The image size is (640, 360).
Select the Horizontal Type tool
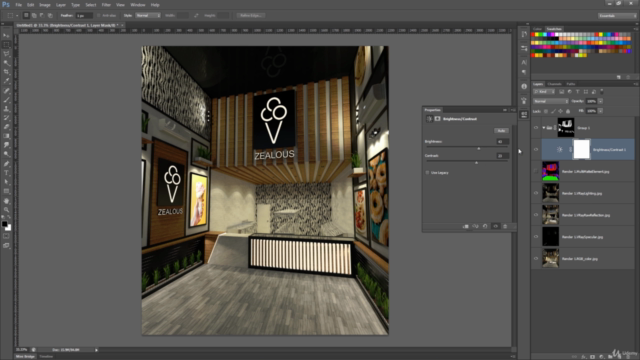6,173
